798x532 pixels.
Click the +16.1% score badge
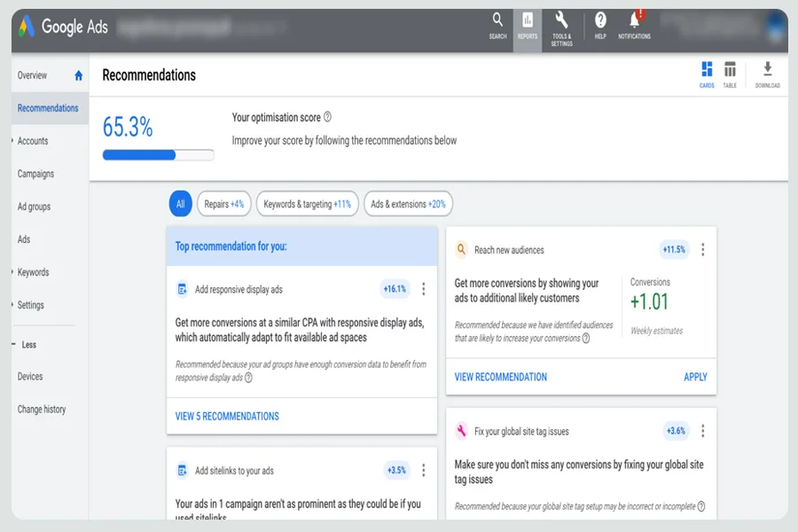click(395, 289)
